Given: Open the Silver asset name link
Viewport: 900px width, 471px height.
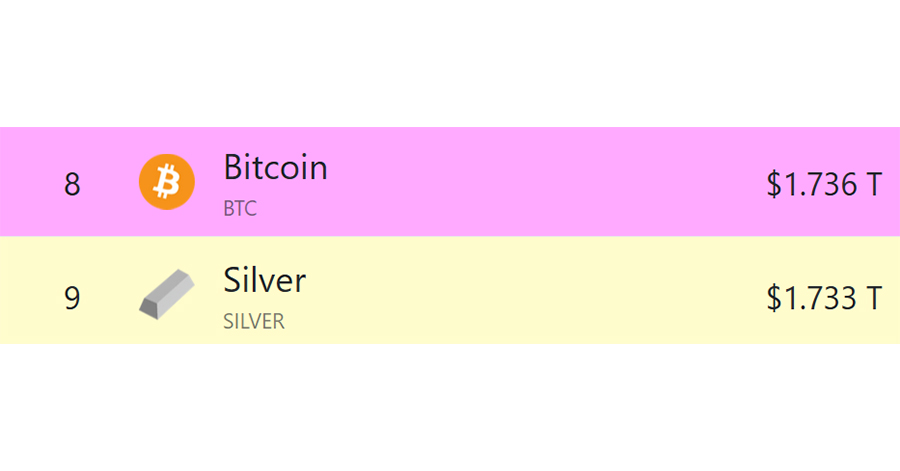Looking at the screenshot, I should [x=265, y=281].
